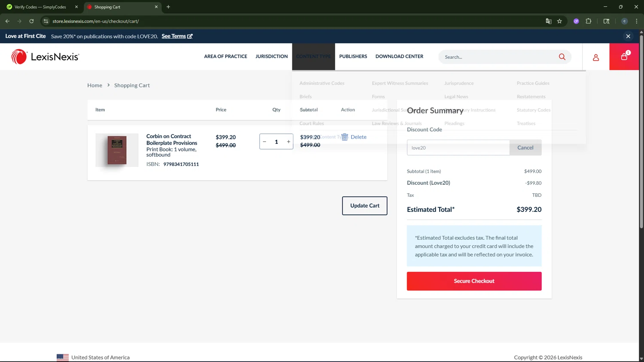Image resolution: width=644 pixels, height=362 pixels.
Task: Click the Delete link for cart item
Action: coord(358,137)
